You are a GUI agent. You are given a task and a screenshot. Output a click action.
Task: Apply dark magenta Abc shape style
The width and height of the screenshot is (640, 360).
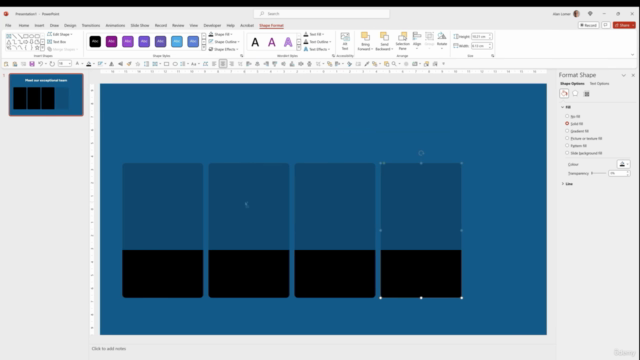click(111, 41)
